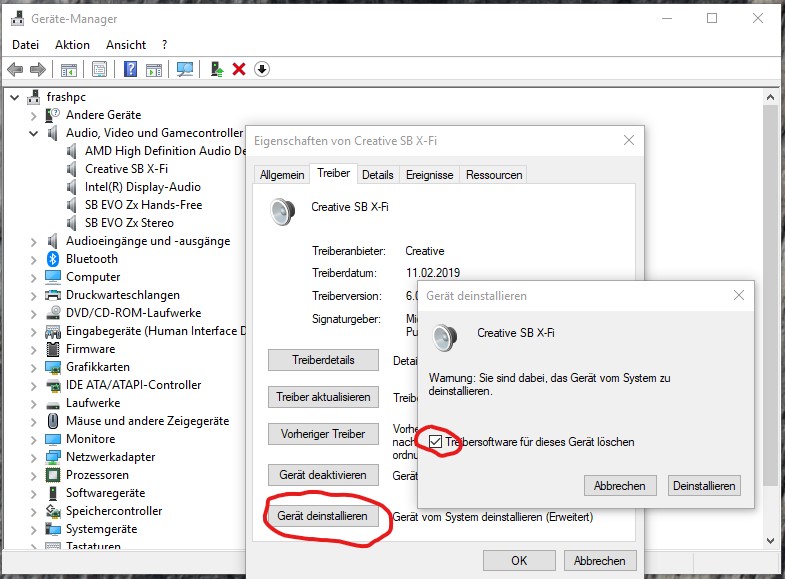Click the Vorheriger Treiber button

pos(323,434)
